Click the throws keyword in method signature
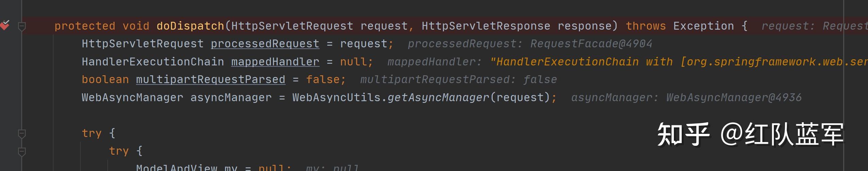The image size is (868, 171). tap(646, 26)
